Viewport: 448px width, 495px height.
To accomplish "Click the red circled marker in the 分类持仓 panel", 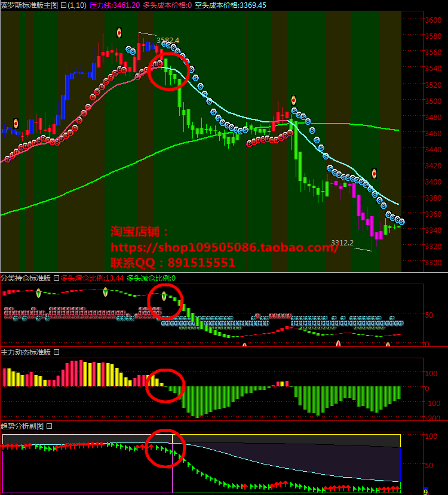I will tap(164, 302).
